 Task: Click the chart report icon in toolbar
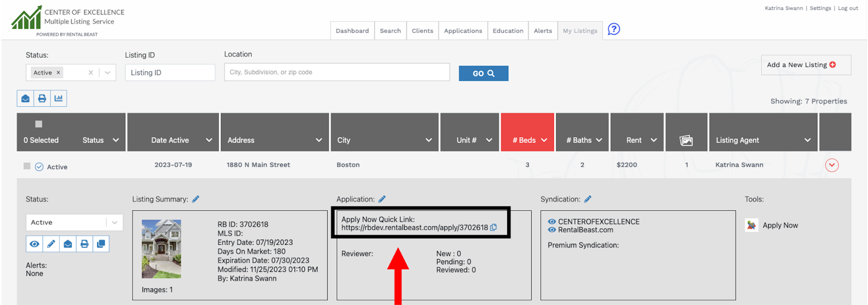pos(59,99)
